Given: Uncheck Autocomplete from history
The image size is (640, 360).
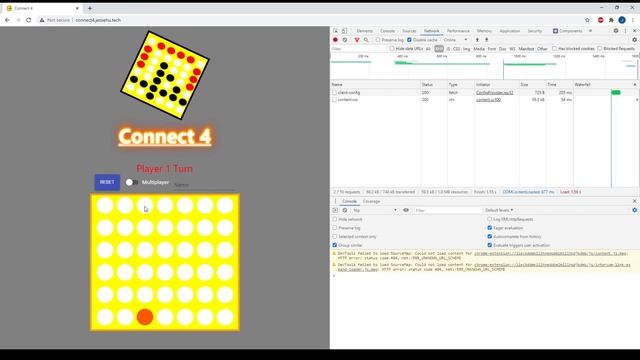Looking at the screenshot, I should [490, 237].
